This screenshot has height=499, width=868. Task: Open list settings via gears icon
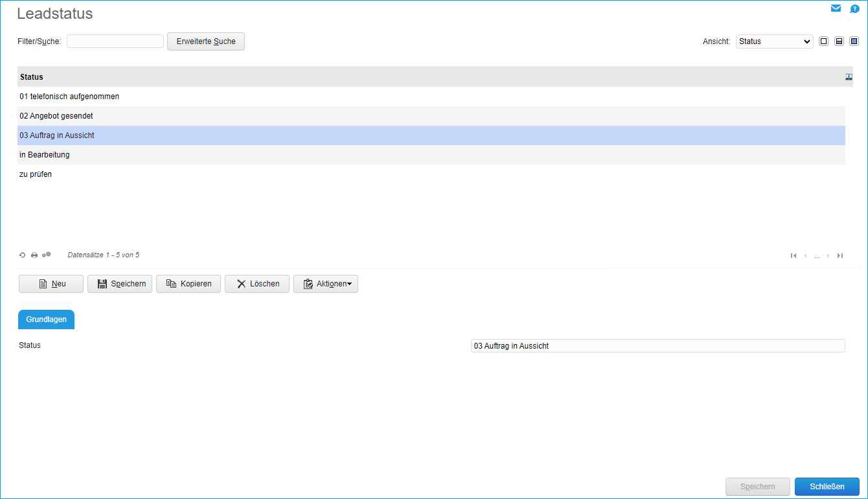tap(46, 255)
